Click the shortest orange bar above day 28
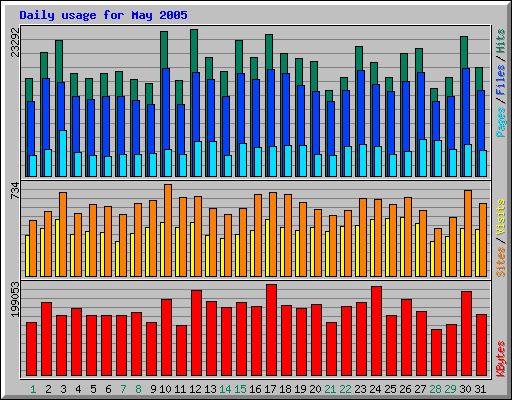The height and width of the screenshot is (400, 512). (438, 252)
